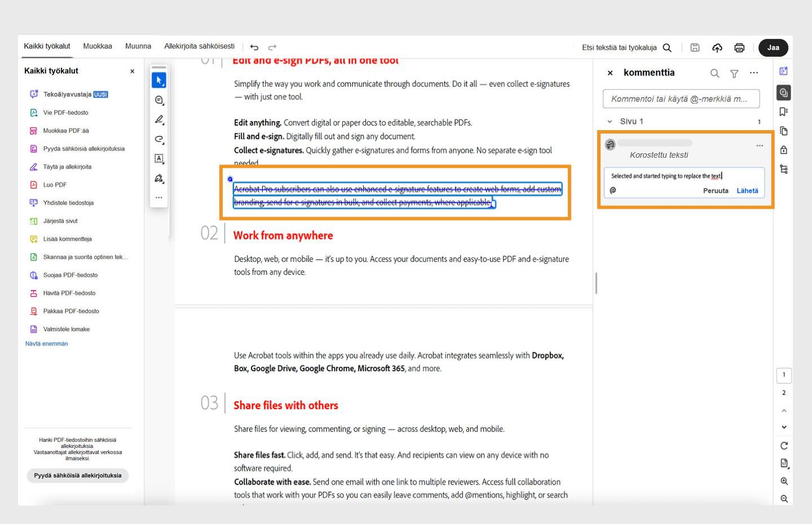Open the structure tree icon in the right rail
812x524 pixels.
pos(784,169)
